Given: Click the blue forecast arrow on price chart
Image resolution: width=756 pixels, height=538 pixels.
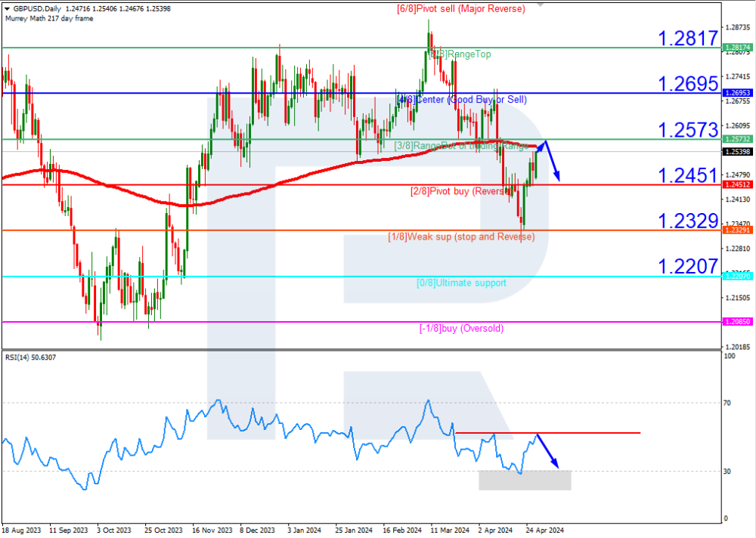Looking at the screenshot, I should pos(553,162).
